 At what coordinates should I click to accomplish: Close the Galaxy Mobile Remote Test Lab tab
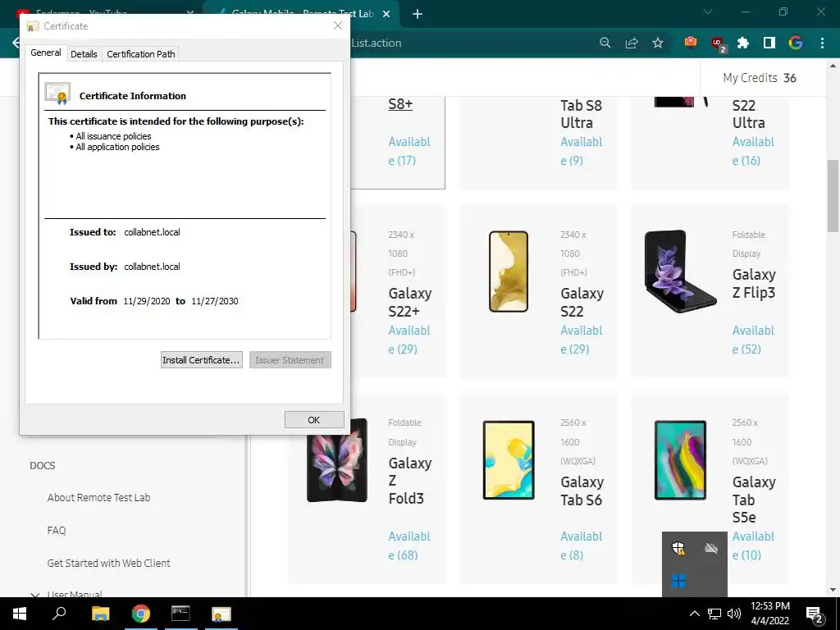pos(386,14)
